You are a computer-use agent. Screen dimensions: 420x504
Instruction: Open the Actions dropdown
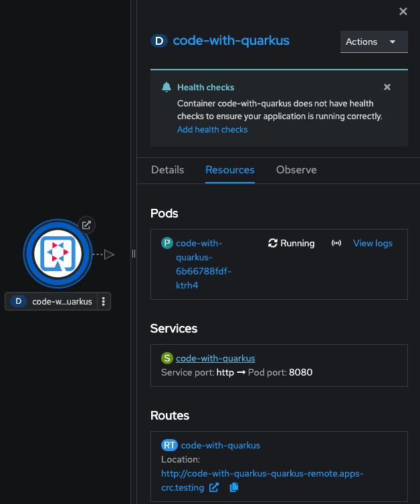(x=374, y=41)
